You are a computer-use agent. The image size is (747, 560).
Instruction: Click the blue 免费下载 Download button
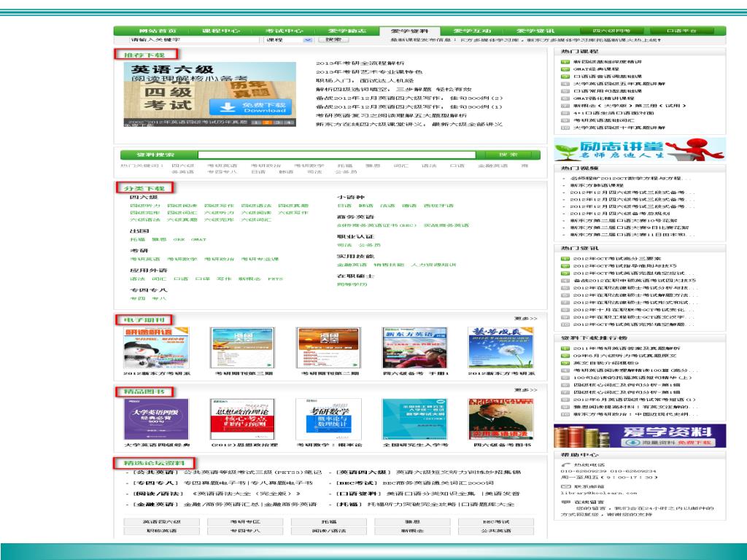click(258, 106)
